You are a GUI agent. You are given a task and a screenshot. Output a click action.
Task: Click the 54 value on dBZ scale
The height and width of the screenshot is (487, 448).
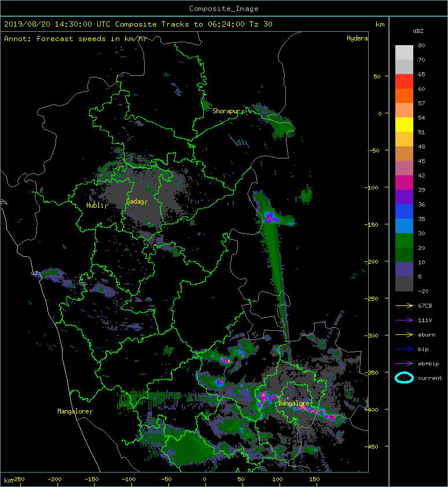[421, 118]
